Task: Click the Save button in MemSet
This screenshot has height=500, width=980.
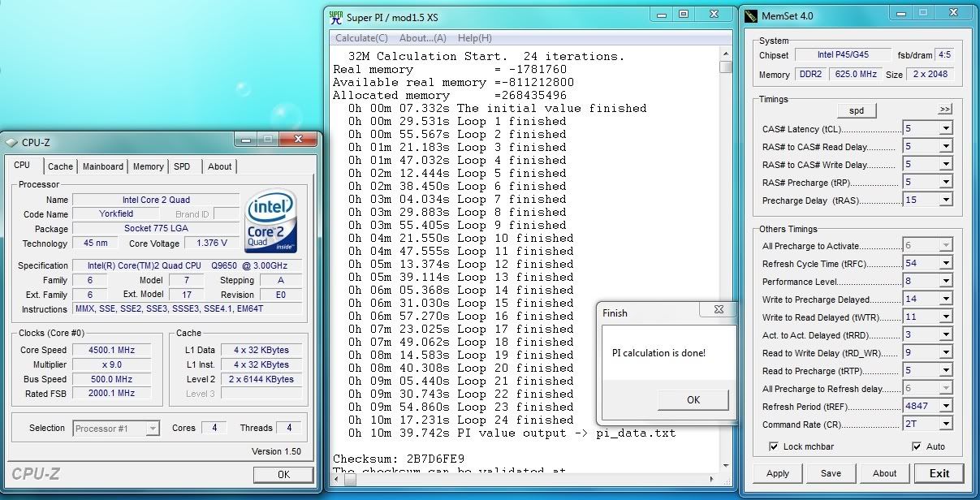Action: coord(831,473)
